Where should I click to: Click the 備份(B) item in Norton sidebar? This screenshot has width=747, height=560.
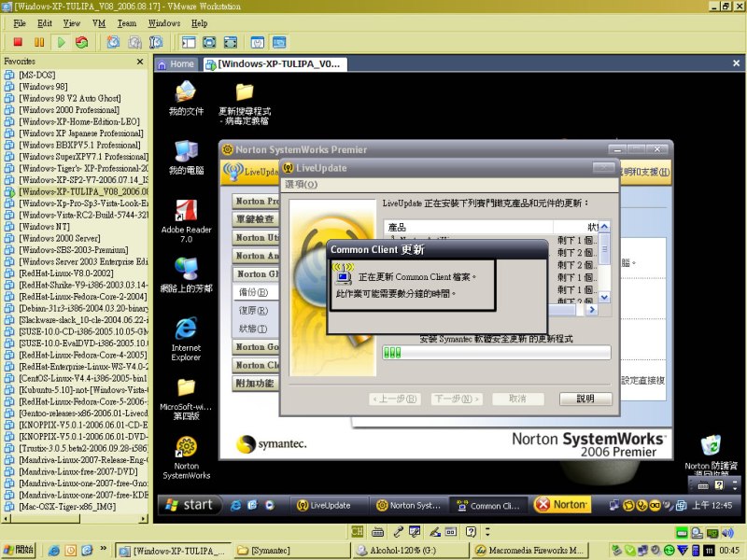point(253,292)
